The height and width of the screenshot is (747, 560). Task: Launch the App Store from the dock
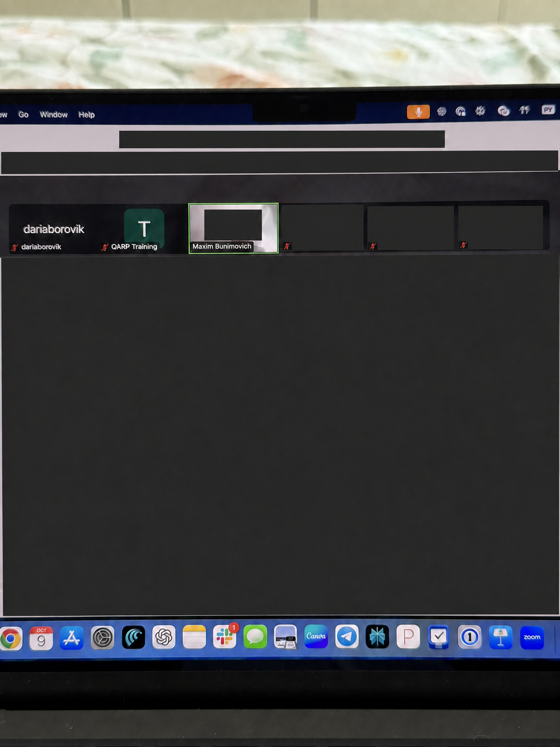(x=72, y=638)
